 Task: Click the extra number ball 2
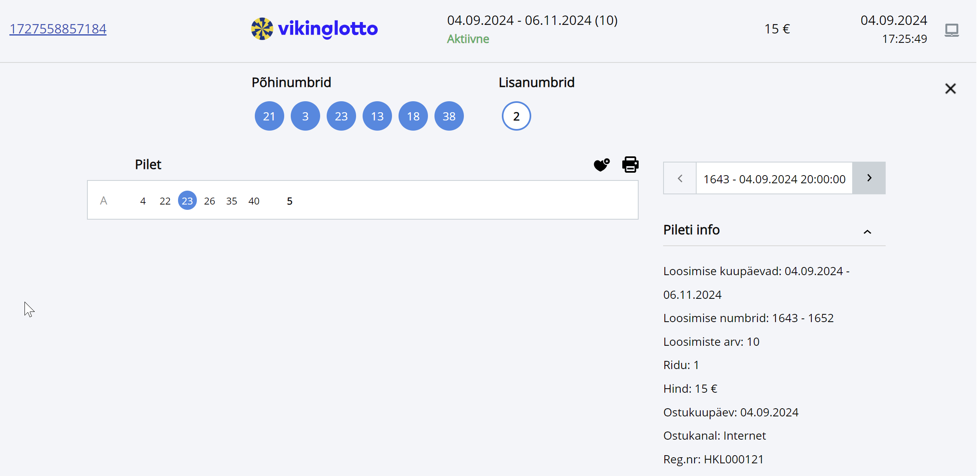516,116
